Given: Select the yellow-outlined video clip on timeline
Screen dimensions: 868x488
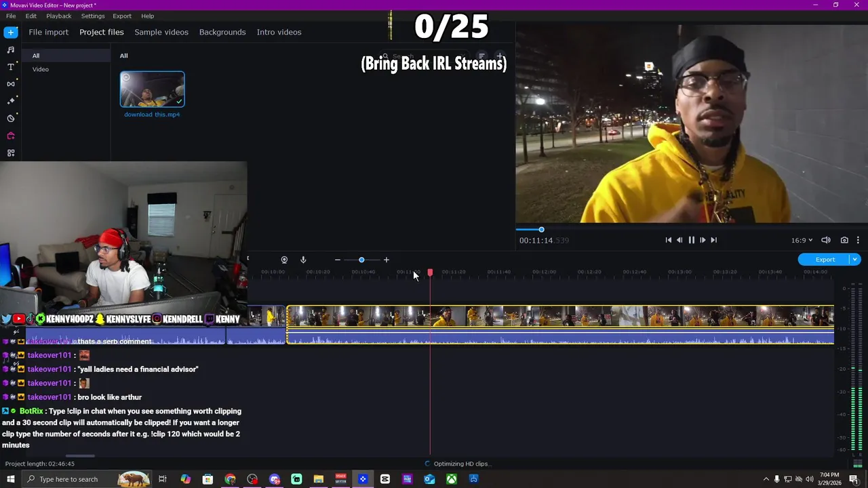Looking at the screenshot, I should point(561,317).
